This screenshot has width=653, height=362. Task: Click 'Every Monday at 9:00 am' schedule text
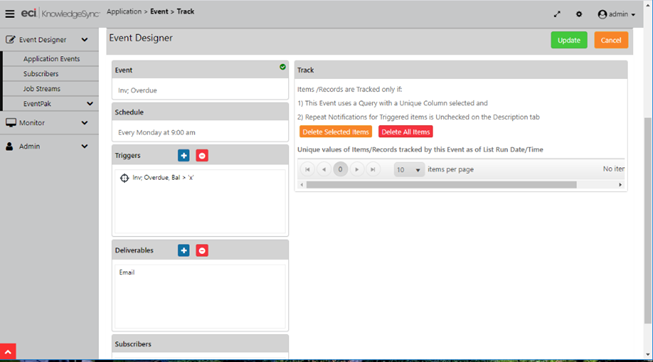point(157,132)
